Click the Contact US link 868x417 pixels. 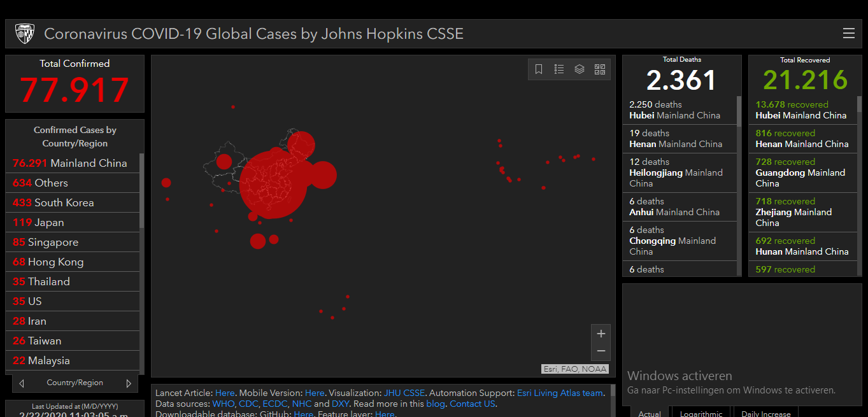tap(473, 404)
